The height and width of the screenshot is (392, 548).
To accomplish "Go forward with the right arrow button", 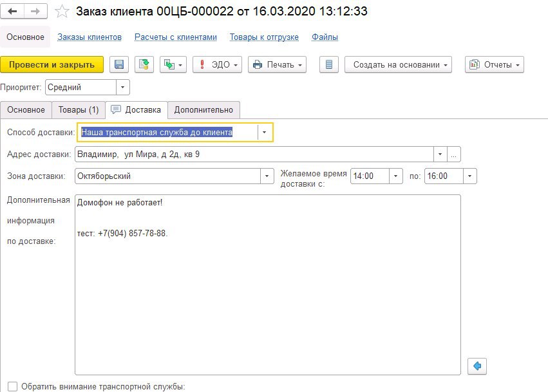I will click(35, 12).
